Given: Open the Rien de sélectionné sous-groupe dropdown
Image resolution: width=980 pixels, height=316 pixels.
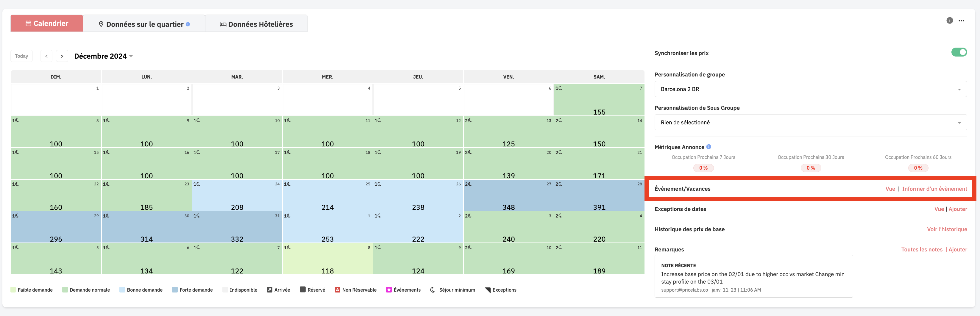Looking at the screenshot, I should (810, 123).
